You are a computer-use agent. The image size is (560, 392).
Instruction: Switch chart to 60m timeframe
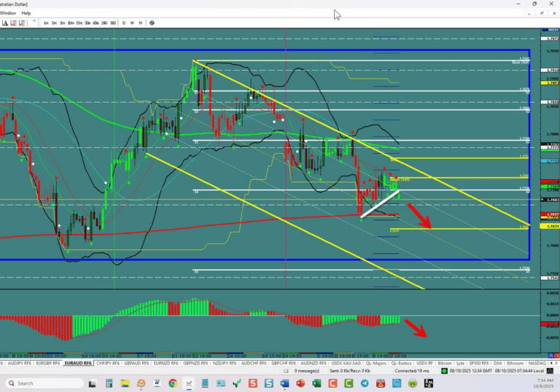point(96,23)
